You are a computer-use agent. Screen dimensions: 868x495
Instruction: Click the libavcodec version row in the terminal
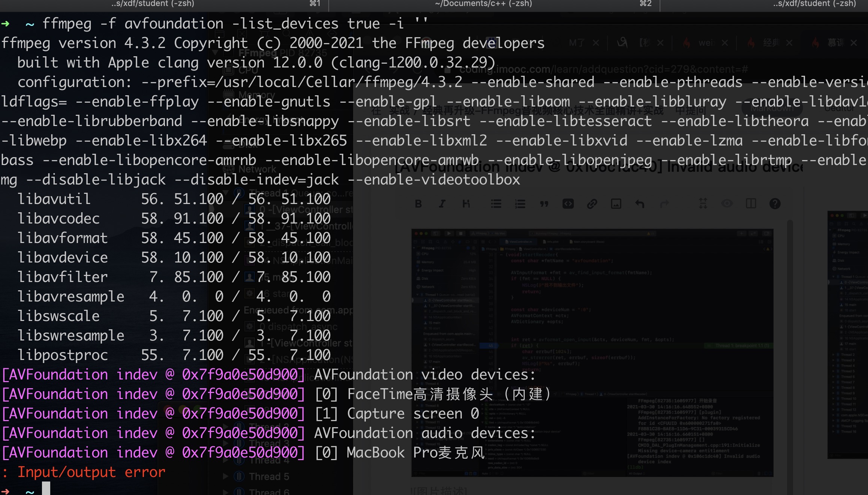pyautogui.click(x=174, y=218)
